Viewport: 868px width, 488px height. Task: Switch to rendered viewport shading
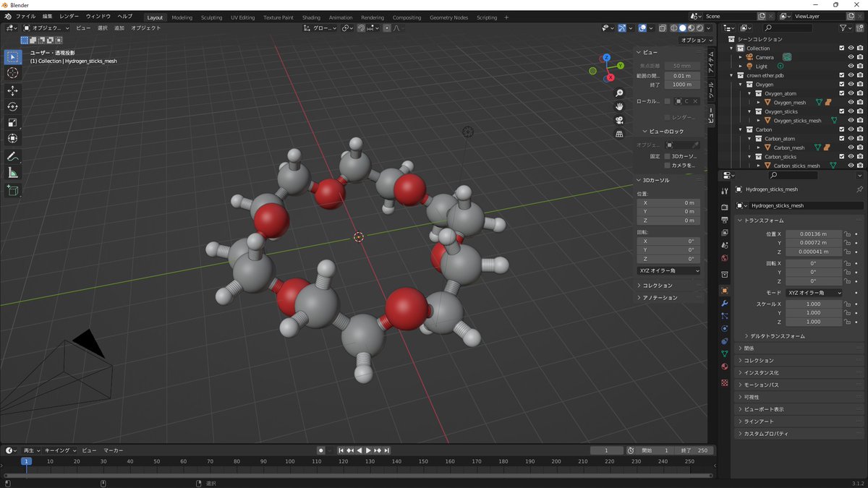(699, 28)
